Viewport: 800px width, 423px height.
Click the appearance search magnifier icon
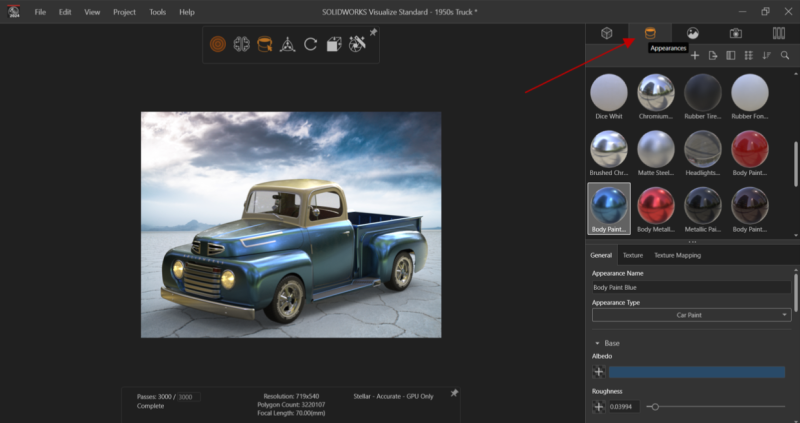[x=784, y=55]
